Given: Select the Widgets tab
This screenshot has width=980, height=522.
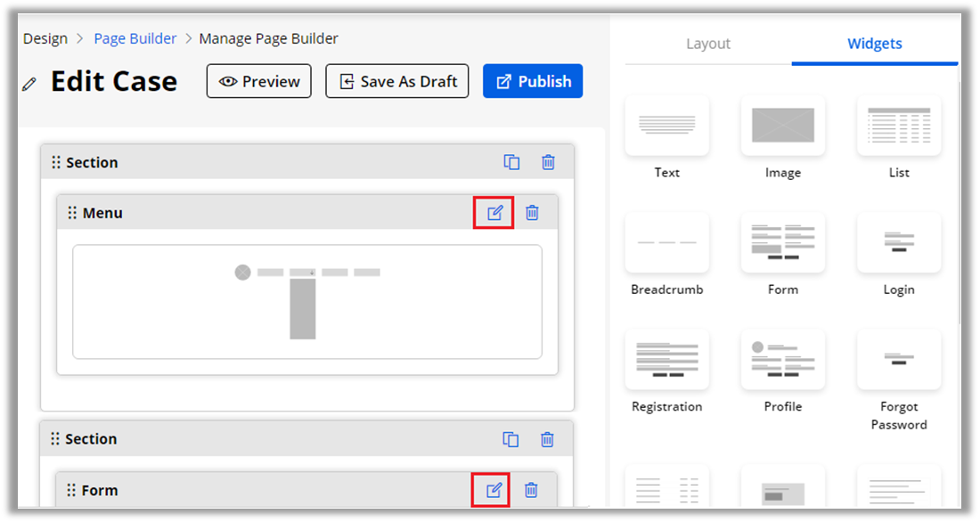Looking at the screenshot, I should [874, 44].
